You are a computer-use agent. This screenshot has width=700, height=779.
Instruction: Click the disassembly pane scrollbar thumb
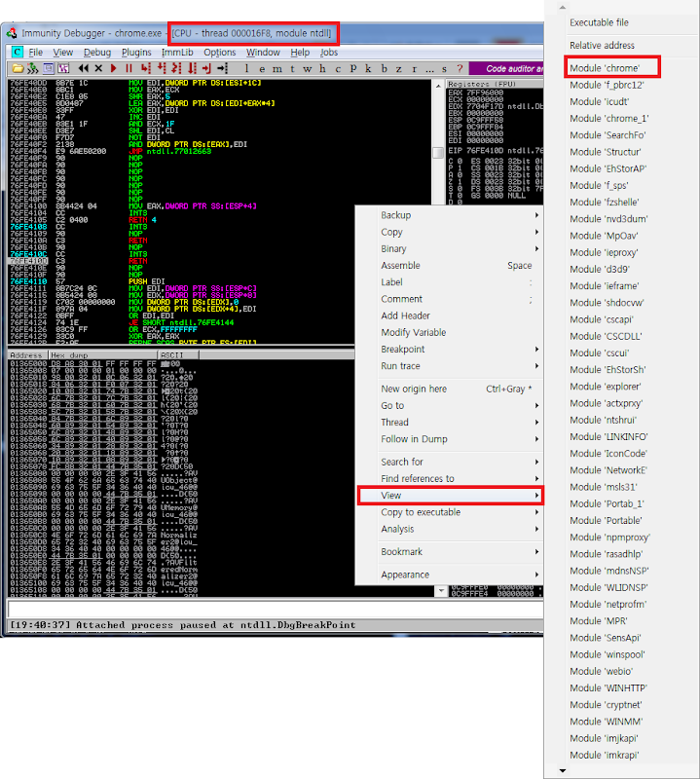coord(438,153)
